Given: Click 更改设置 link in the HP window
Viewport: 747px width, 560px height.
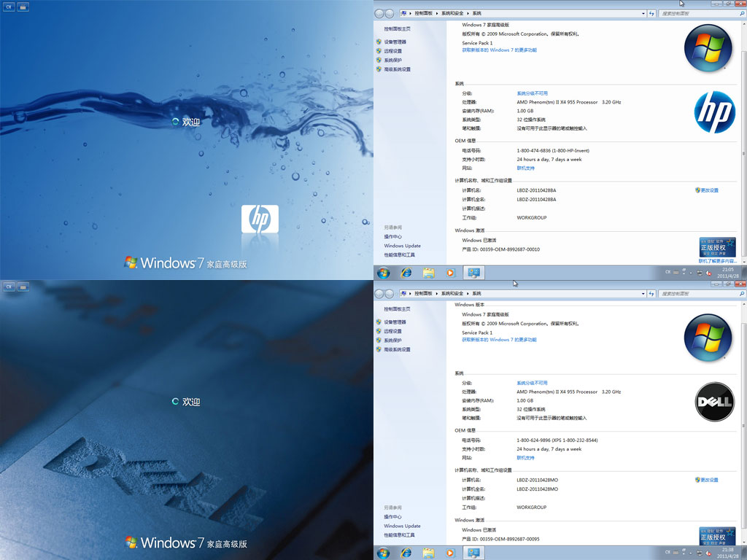Looking at the screenshot, I should (709, 190).
